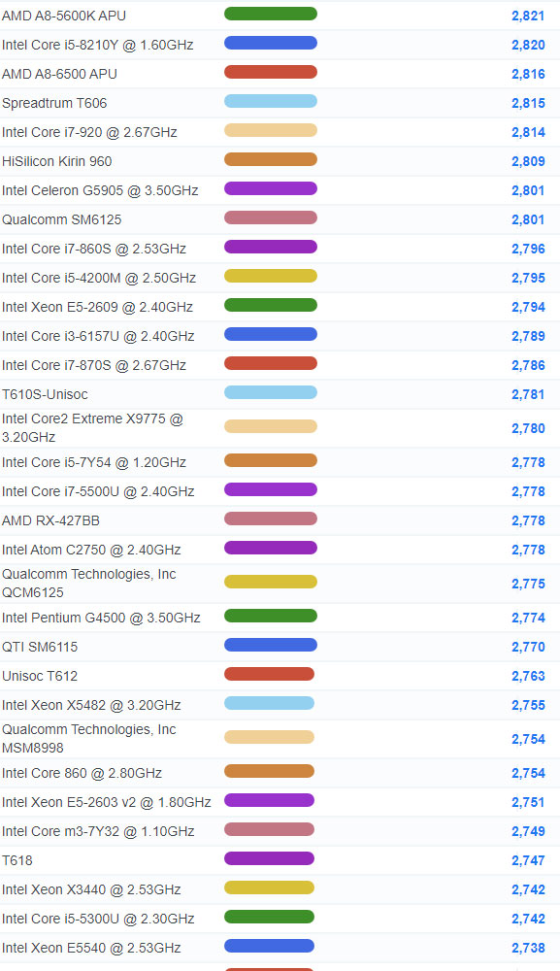Open Intel Core i5-7Y54 @ 1.20GHz
560x971 pixels.
coord(94,462)
